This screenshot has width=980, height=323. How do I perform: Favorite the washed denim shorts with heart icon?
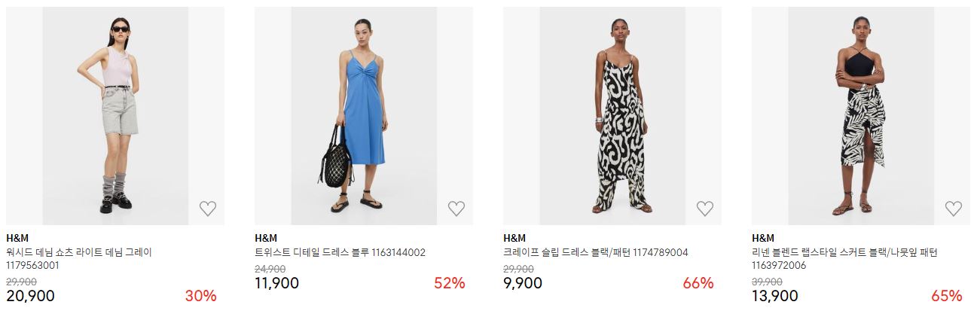coord(208,209)
